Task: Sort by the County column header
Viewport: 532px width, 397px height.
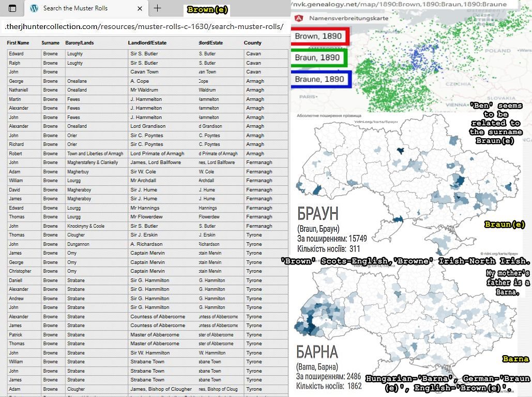Action: (x=252, y=43)
